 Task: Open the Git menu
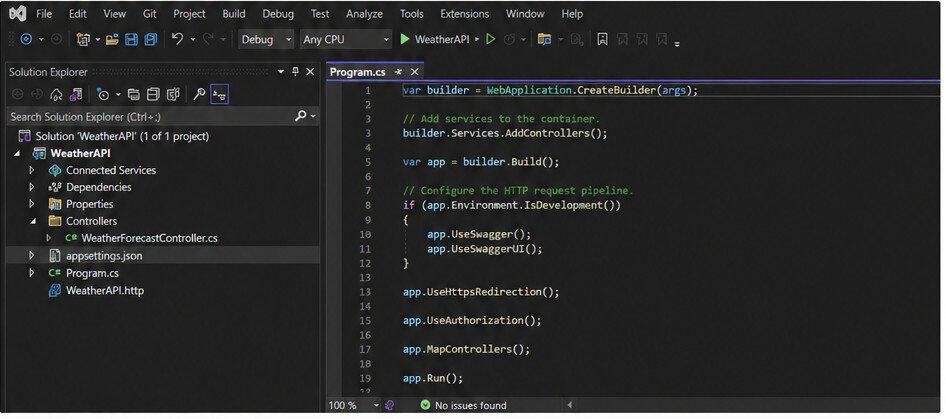point(150,13)
